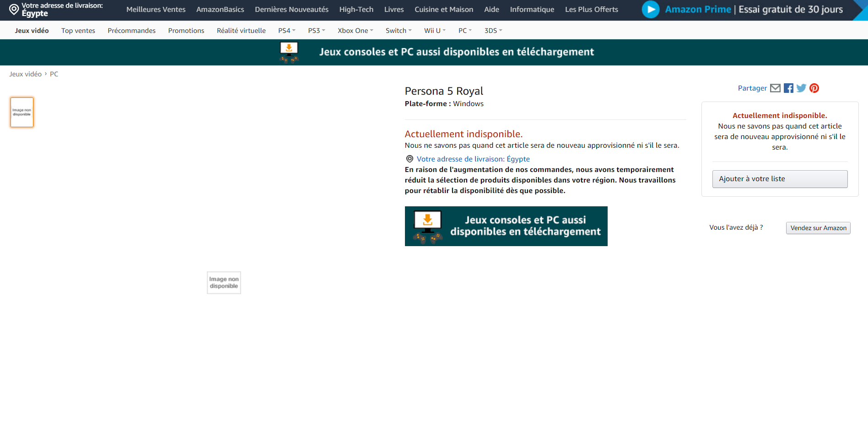Expand the Switch dropdown
This screenshot has width=868, height=425.
(x=399, y=31)
